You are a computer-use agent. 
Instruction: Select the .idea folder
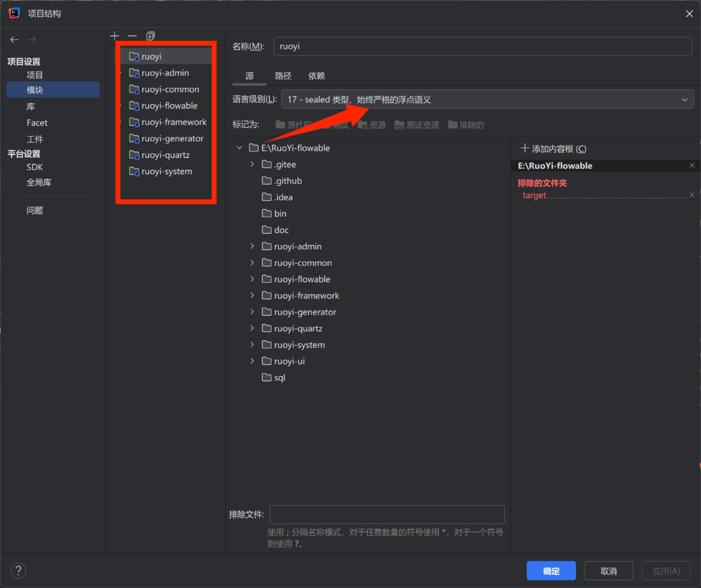pos(277,197)
